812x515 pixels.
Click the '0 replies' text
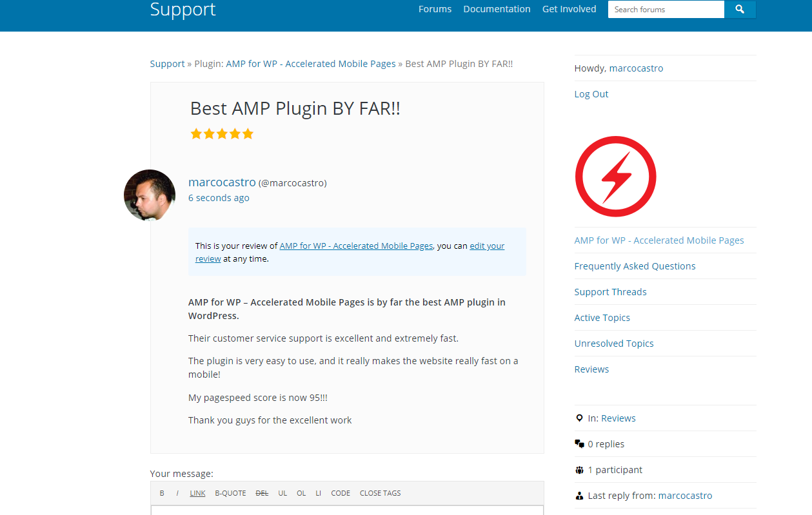tap(606, 444)
